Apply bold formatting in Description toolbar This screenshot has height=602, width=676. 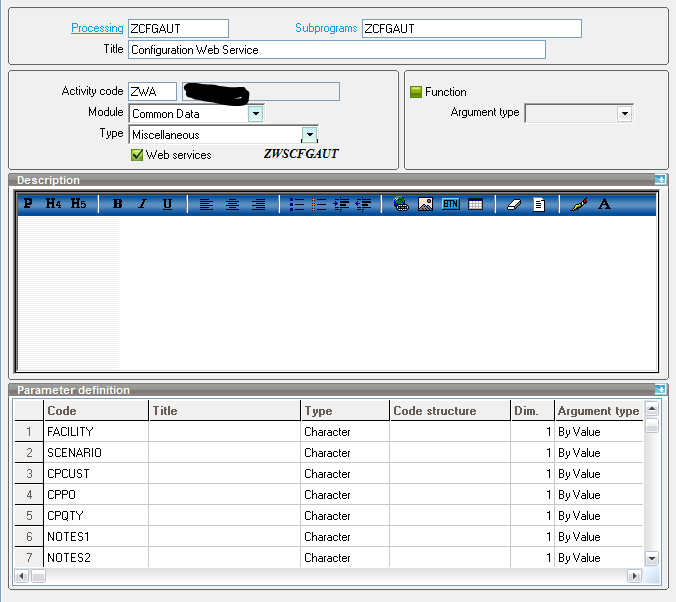118,204
